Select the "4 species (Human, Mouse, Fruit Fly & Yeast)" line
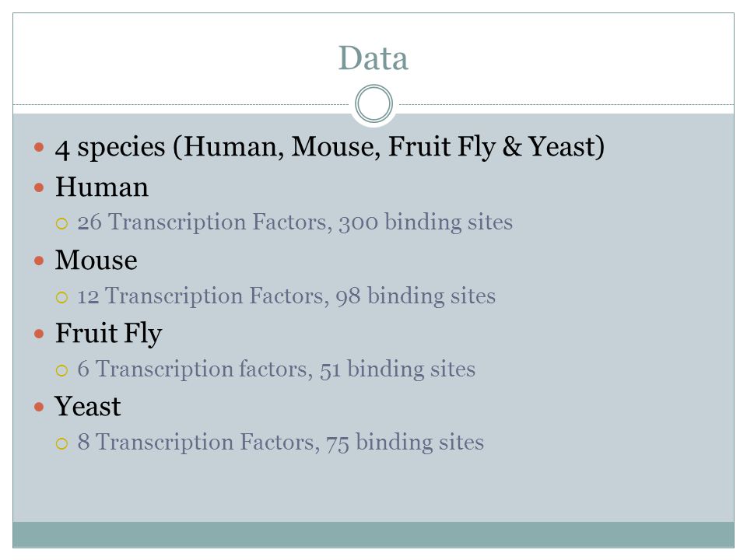The height and width of the screenshot is (560, 747). click(330, 147)
